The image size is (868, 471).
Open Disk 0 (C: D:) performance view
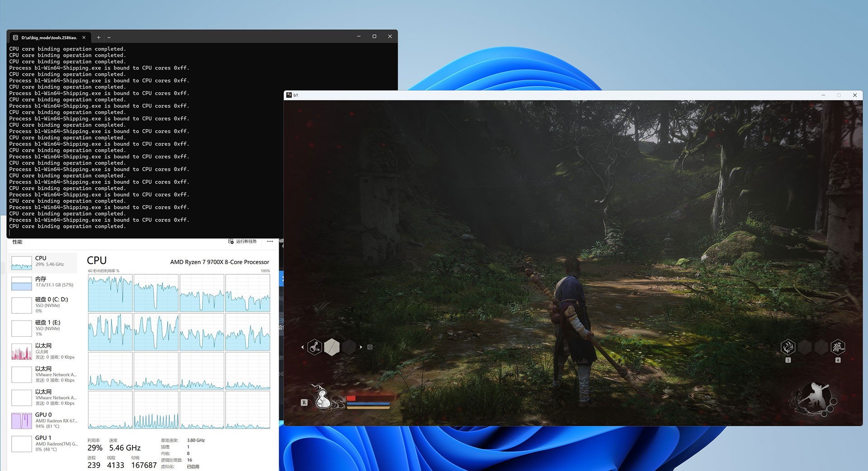point(43,305)
